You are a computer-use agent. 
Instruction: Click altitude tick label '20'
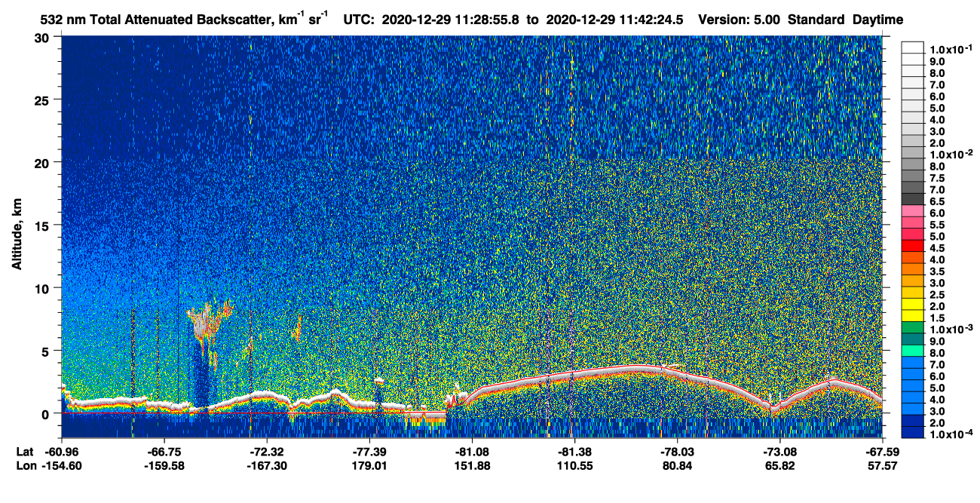click(x=43, y=162)
